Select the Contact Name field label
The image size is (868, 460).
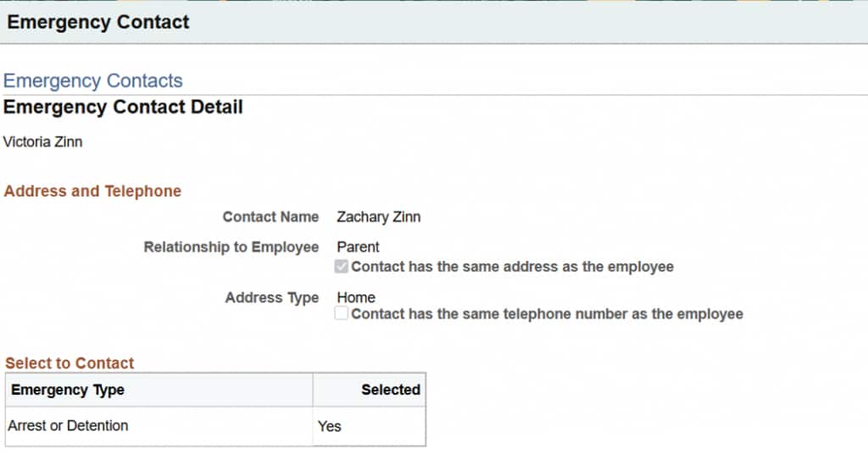270,217
